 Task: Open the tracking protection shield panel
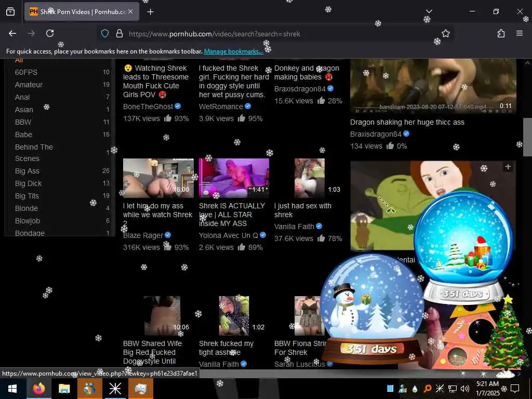coord(105,34)
